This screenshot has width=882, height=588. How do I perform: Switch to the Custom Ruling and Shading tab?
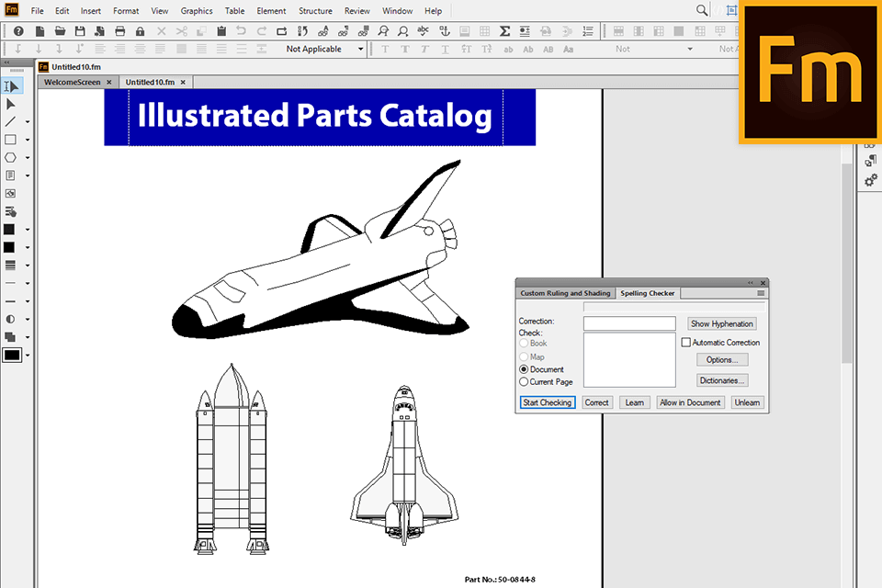[565, 293]
